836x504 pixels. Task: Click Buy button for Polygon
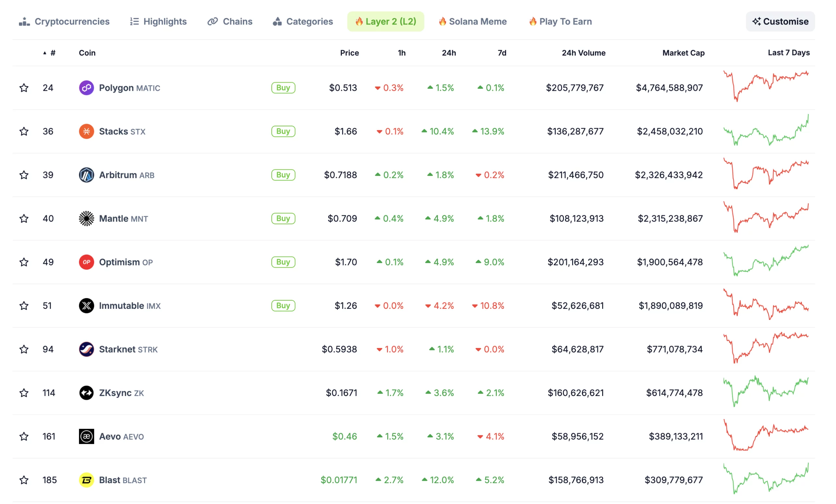point(283,88)
